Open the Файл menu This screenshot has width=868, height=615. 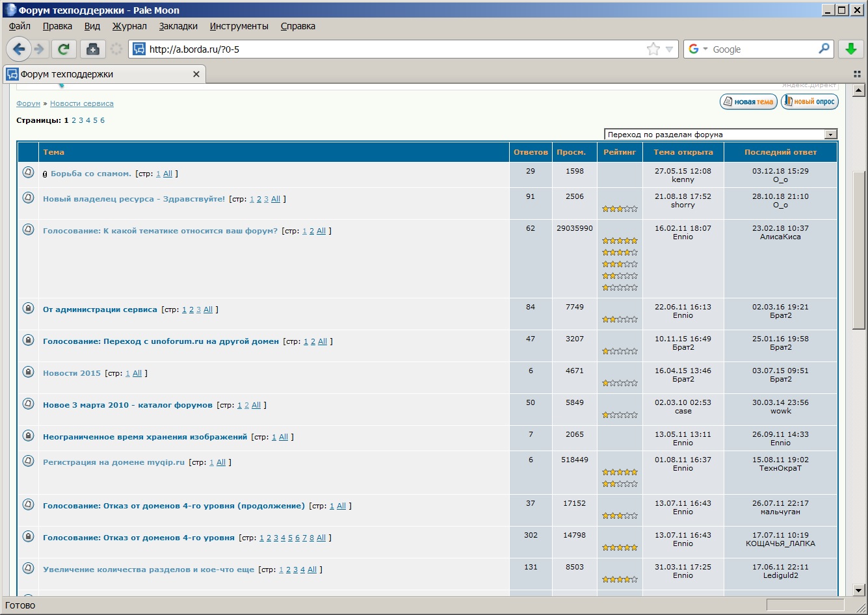(20, 26)
